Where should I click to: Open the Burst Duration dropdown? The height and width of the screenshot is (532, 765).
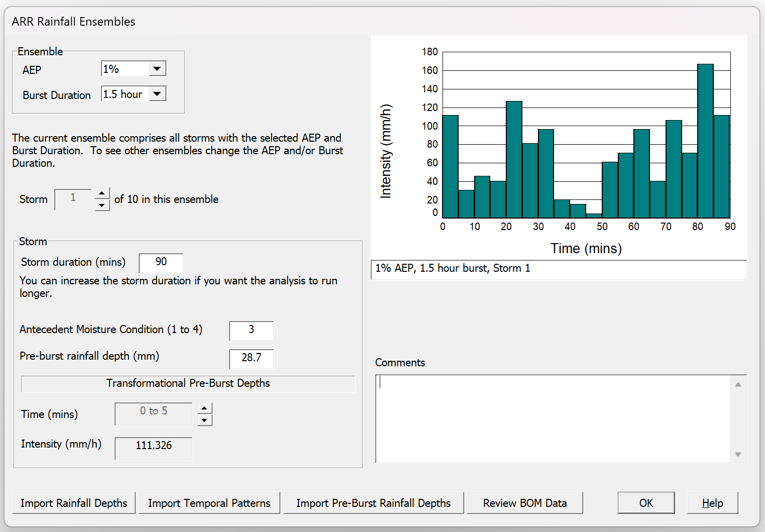pos(157,94)
